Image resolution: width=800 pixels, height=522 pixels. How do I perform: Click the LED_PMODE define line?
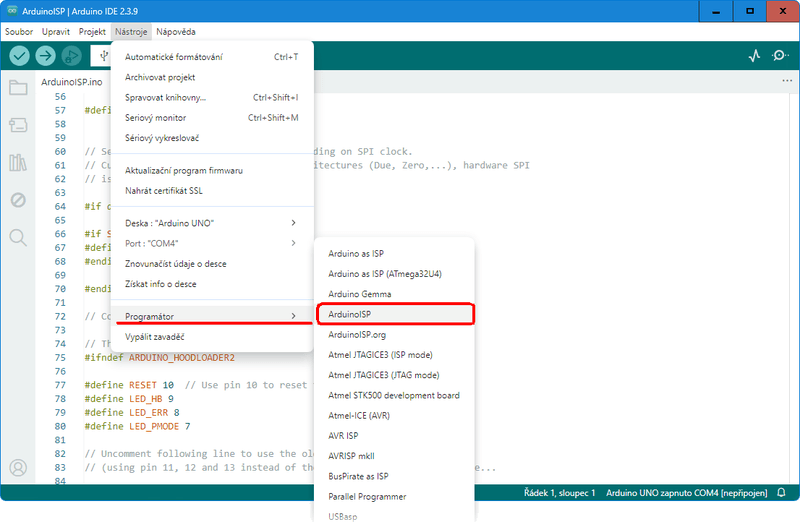click(x=137, y=426)
